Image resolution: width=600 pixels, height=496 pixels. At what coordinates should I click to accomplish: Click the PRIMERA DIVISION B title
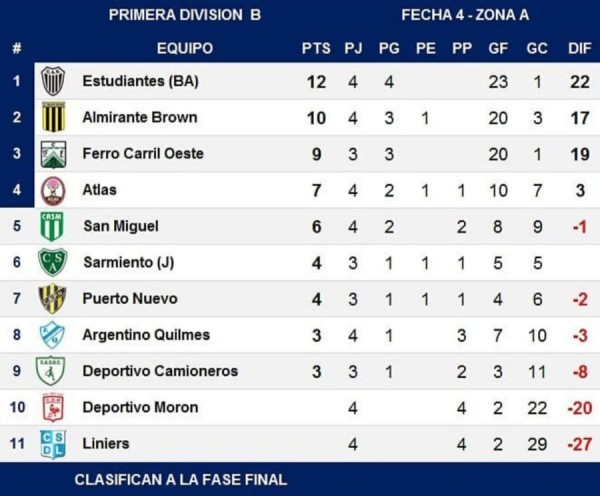click(185, 15)
